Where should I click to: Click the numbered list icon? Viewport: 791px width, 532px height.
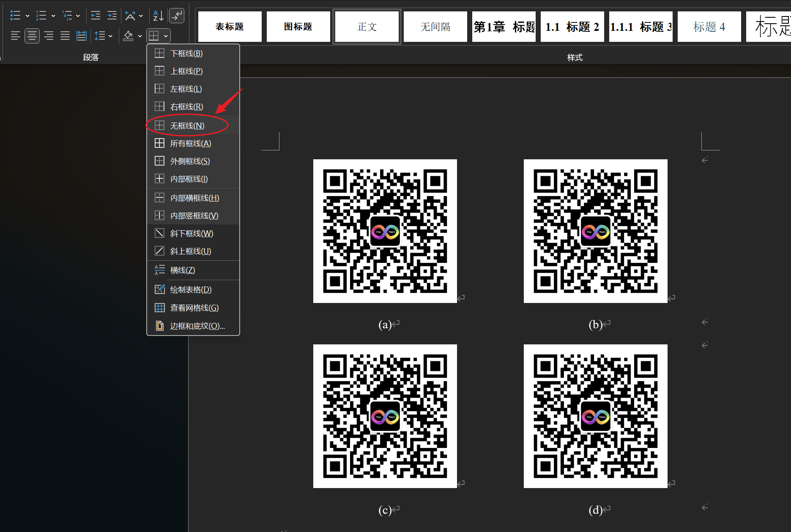point(41,16)
